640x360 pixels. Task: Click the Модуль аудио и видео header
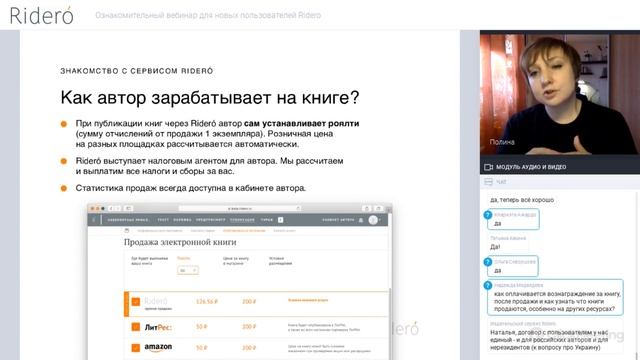560,167
